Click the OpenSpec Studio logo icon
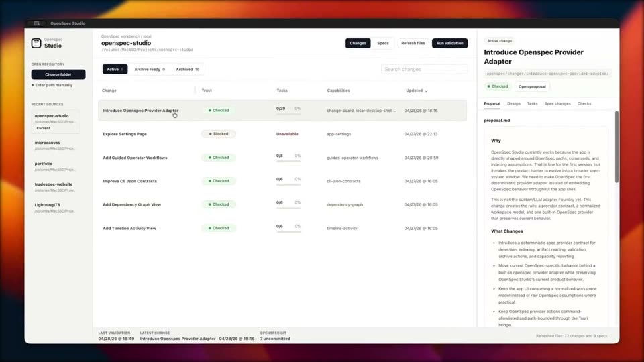Image resolution: width=644 pixels, height=362 pixels. (x=36, y=43)
